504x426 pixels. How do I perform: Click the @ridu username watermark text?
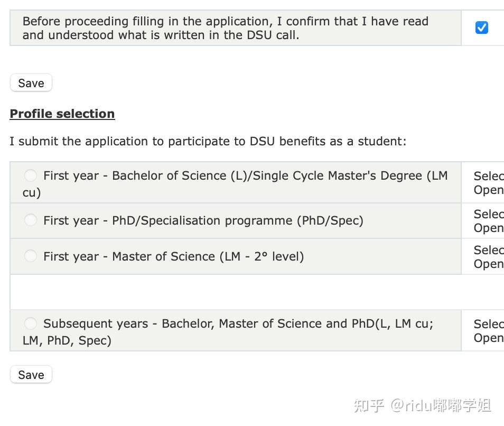point(441,405)
